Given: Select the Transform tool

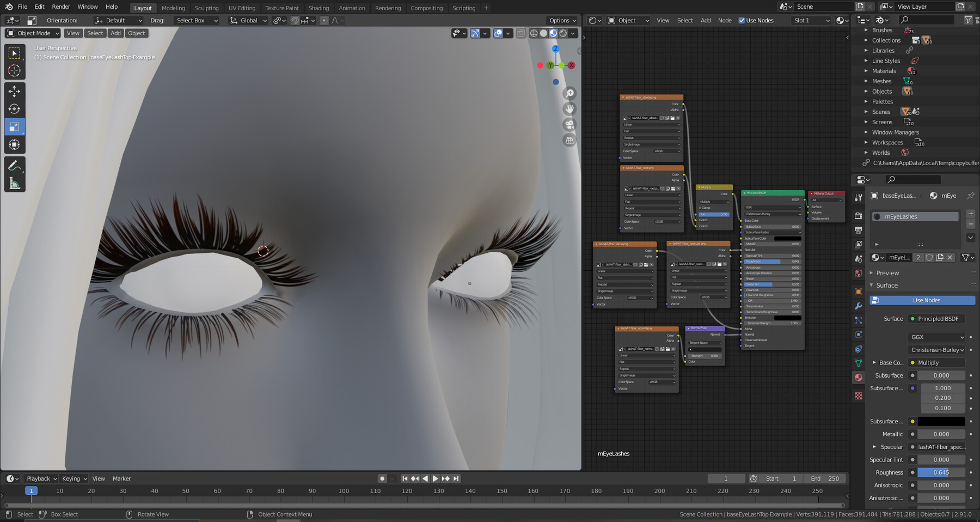Looking at the screenshot, I should click(15, 144).
